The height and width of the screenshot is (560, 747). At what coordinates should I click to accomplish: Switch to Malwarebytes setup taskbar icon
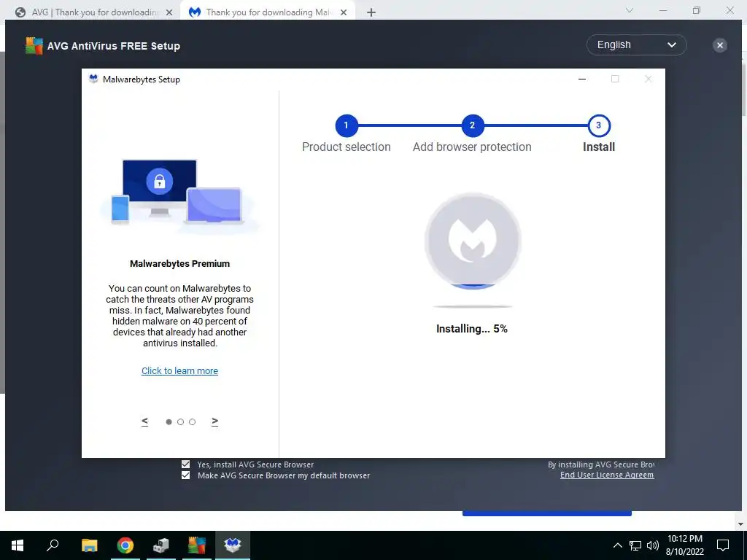point(233,545)
